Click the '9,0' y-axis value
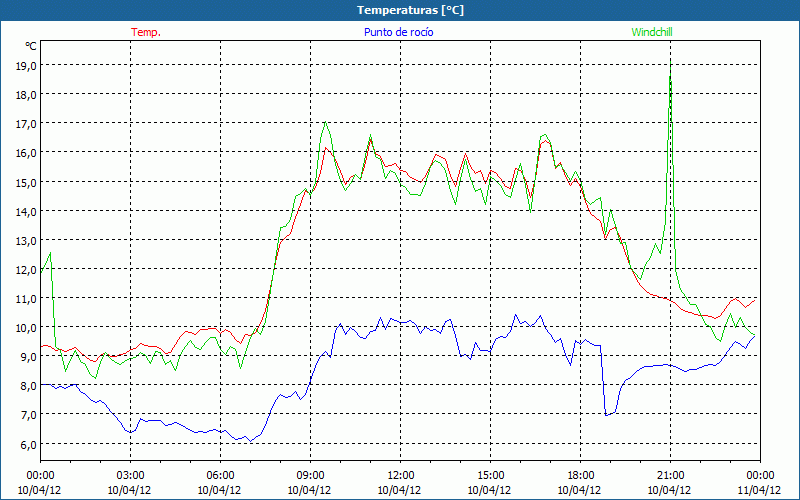The height and width of the screenshot is (500, 800). 28,357
